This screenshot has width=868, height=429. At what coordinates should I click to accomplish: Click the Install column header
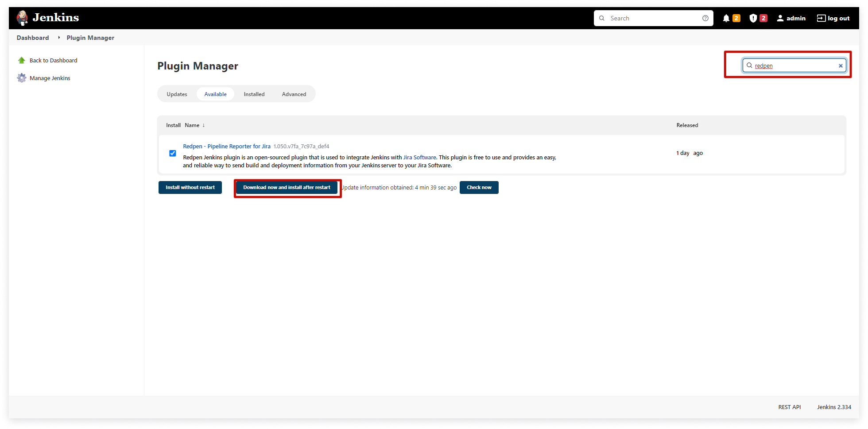coord(173,125)
